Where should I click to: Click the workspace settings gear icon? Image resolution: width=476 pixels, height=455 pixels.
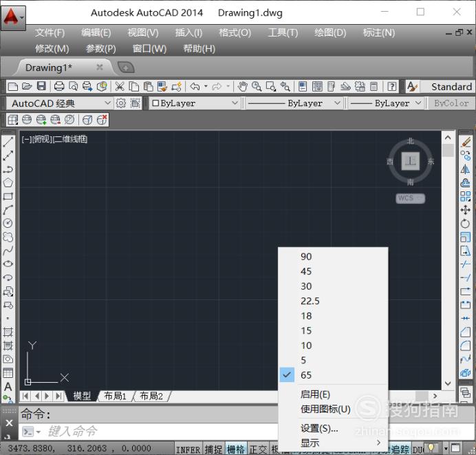pos(121,103)
